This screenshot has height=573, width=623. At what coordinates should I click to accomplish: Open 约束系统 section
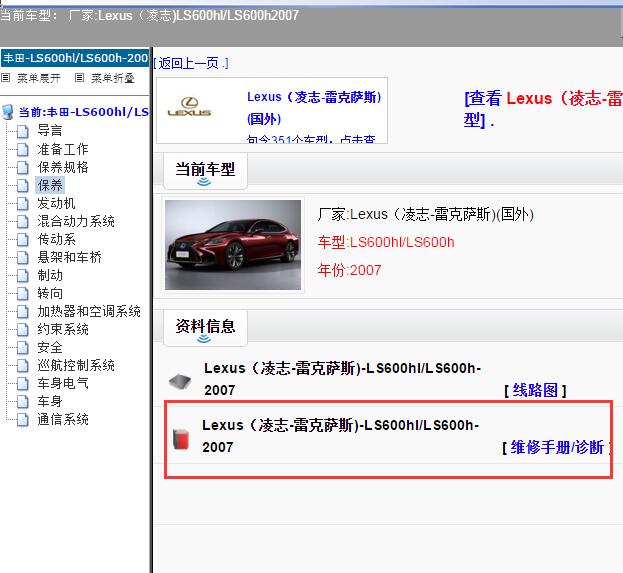click(x=63, y=329)
